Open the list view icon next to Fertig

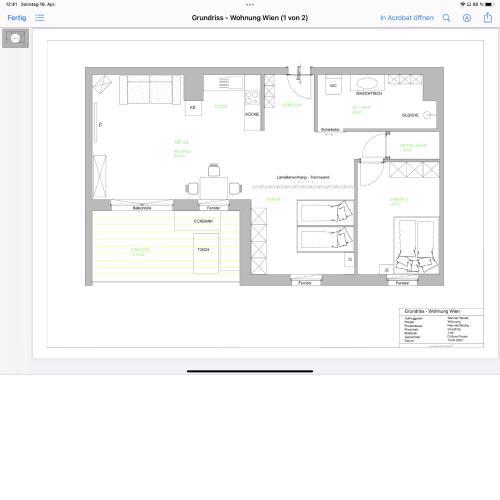pyautogui.click(x=40, y=18)
